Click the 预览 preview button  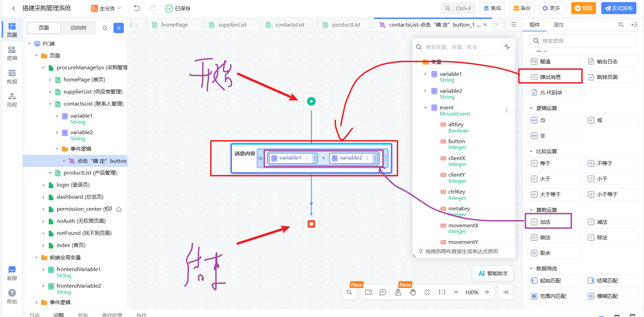(x=584, y=8)
